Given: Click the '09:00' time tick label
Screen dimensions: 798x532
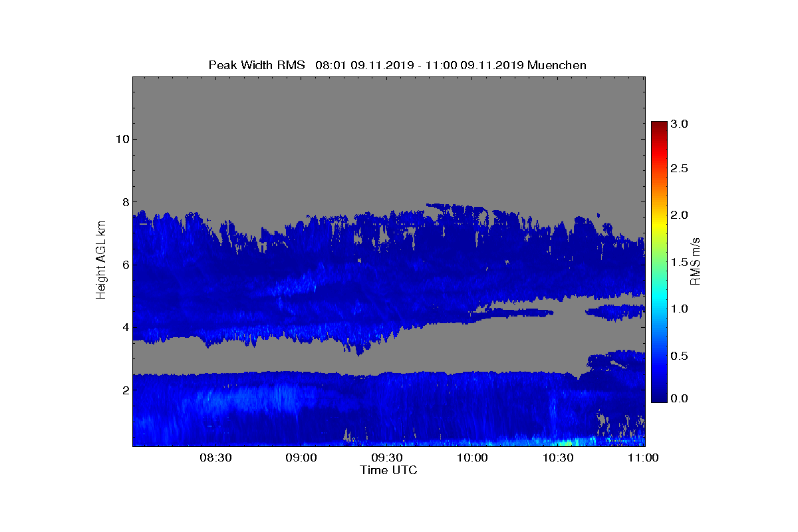Looking at the screenshot, I should [301, 458].
